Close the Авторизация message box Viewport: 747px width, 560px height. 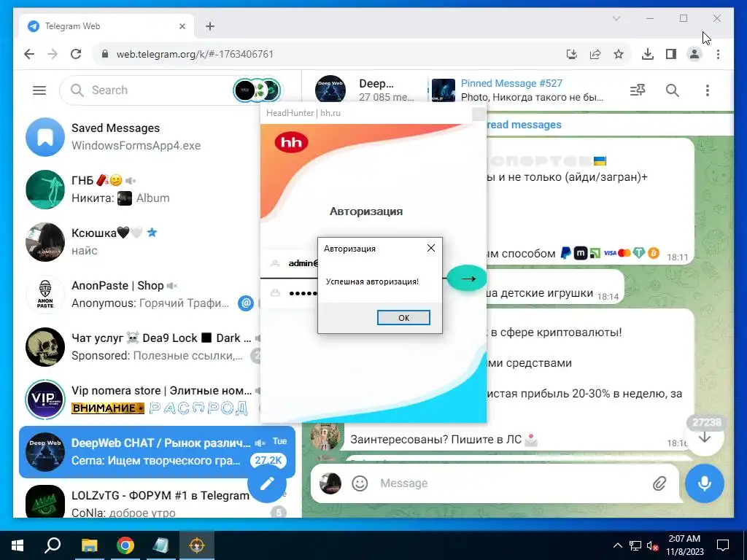click(x=431, y=248)
